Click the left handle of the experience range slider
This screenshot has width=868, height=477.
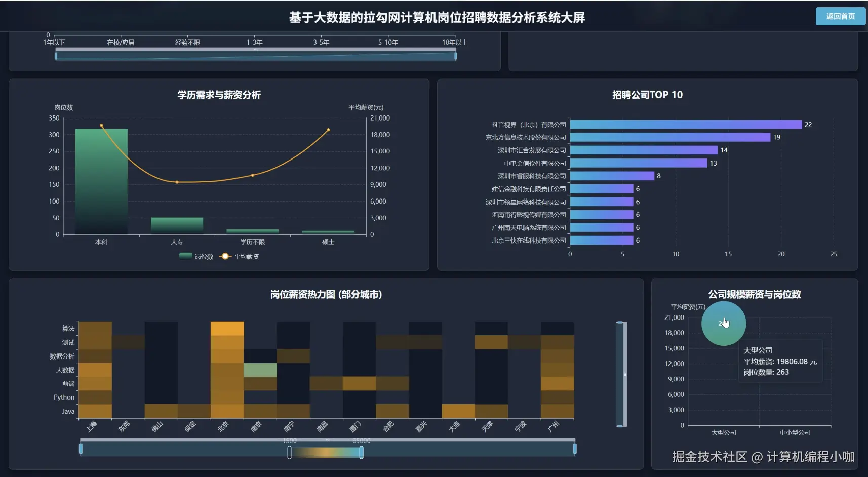pyautogui.click(x=56, y=56)
